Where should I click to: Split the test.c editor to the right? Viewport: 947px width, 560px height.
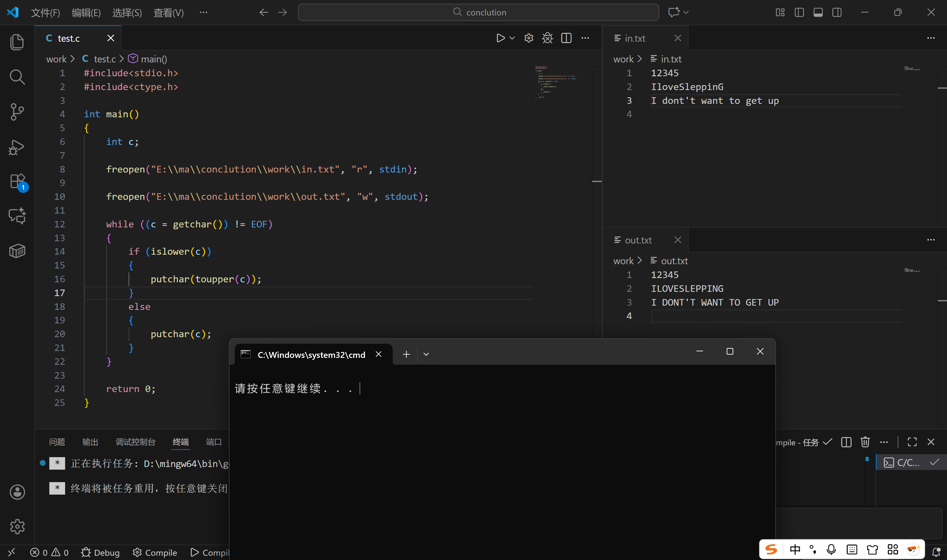(566, 38)
